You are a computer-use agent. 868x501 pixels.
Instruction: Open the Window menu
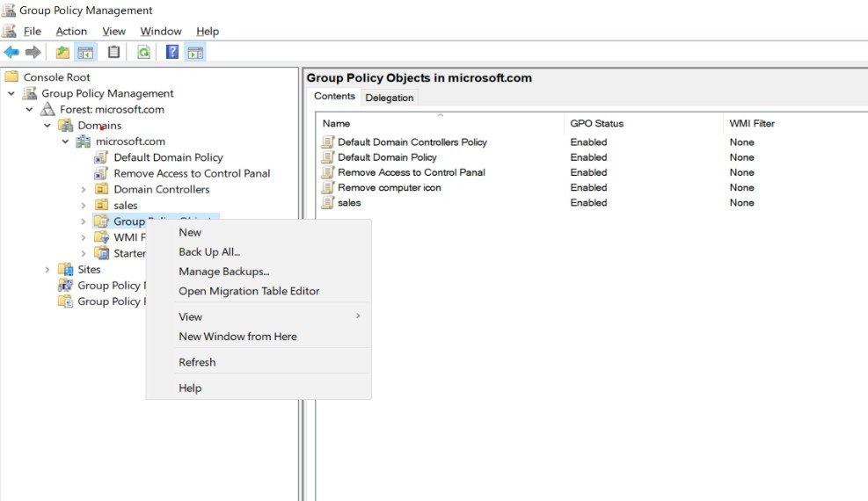161,32
